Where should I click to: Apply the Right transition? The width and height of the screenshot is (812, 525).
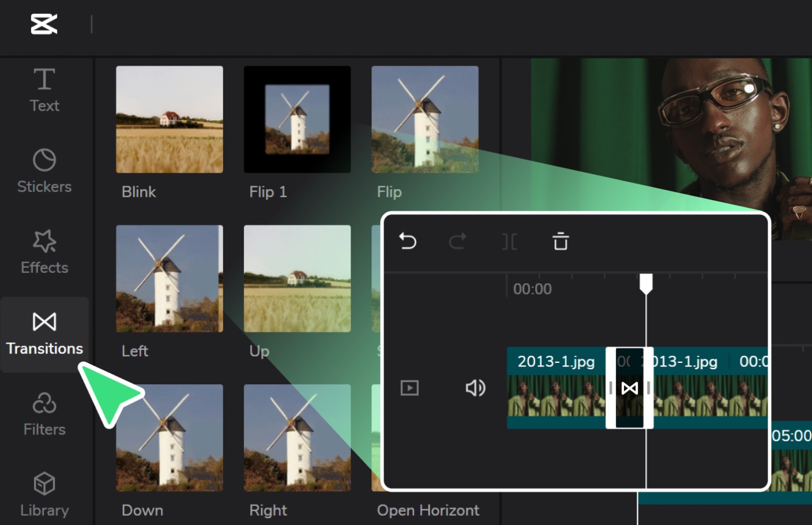(297, 438)
